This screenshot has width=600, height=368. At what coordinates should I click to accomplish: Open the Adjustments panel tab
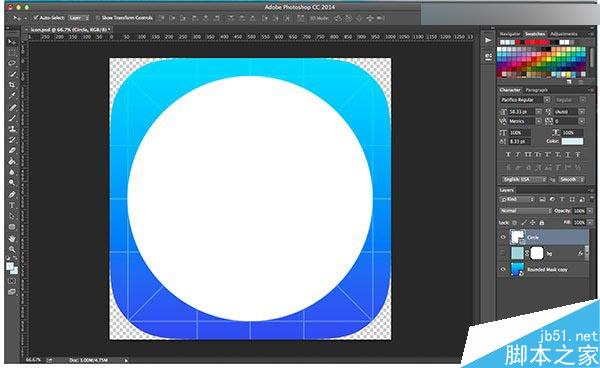[x=564, y=34]
